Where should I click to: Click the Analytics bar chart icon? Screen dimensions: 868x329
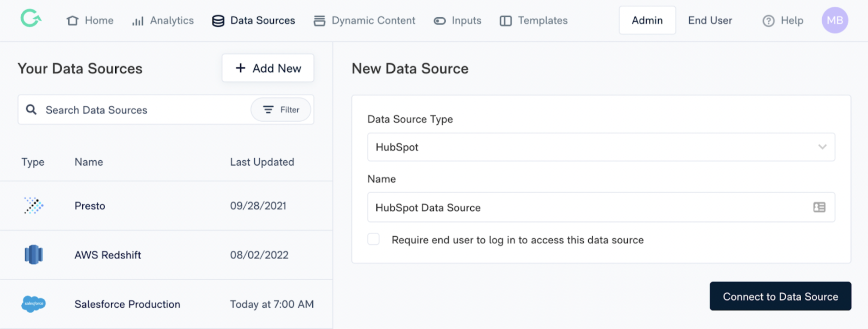point(138,21)
